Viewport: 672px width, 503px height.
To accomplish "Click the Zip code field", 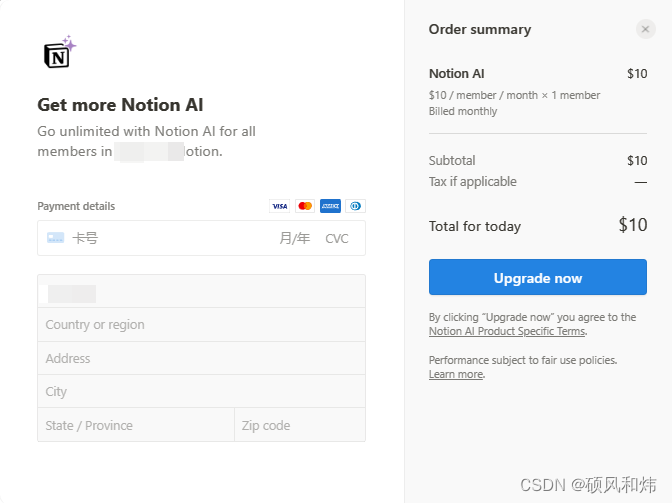I will [x=300, y=425].
